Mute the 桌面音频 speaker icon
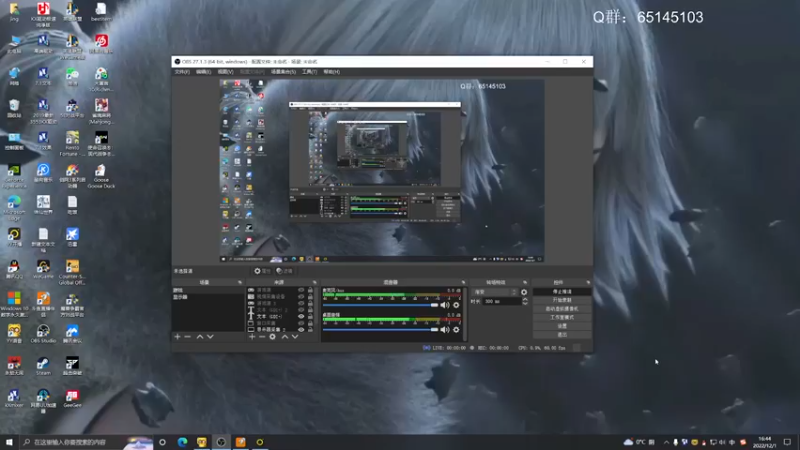800x450 pixels. click(445, 330)
